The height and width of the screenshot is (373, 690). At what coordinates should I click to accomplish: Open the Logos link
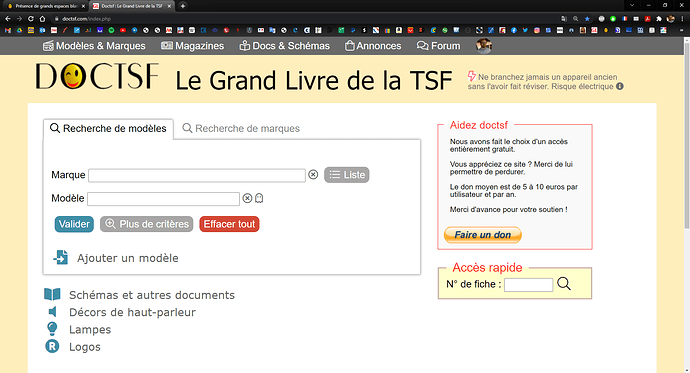(x=84, y=347)
